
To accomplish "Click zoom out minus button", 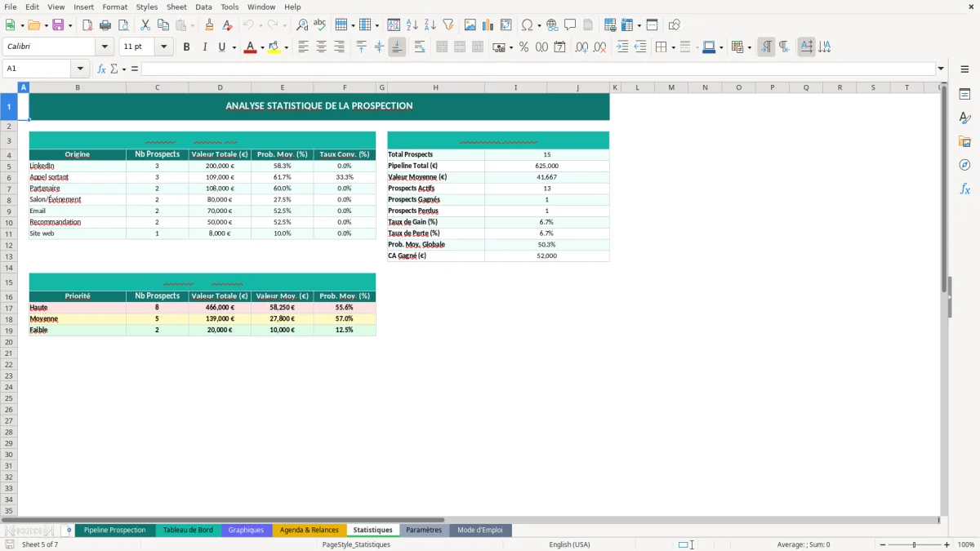I will (883, 544).
